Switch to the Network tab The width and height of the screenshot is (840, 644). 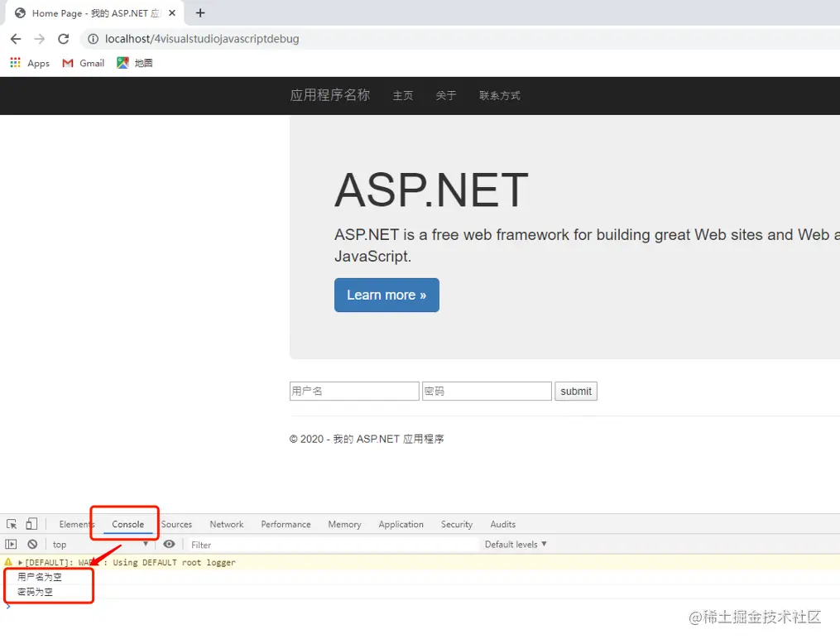coord(227,524)
